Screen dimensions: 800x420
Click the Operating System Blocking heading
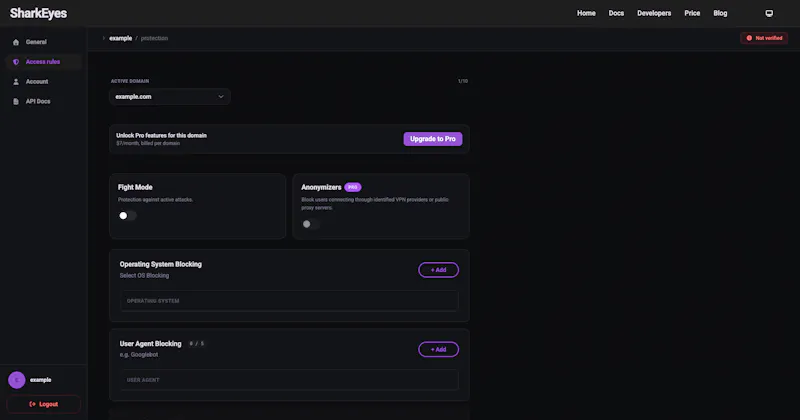(161, 264)
